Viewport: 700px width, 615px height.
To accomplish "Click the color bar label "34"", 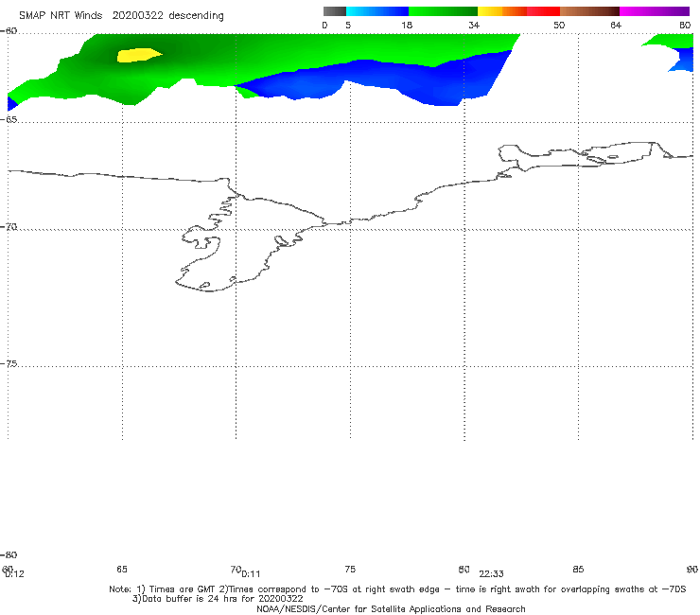I will click(x=474, y=25).
